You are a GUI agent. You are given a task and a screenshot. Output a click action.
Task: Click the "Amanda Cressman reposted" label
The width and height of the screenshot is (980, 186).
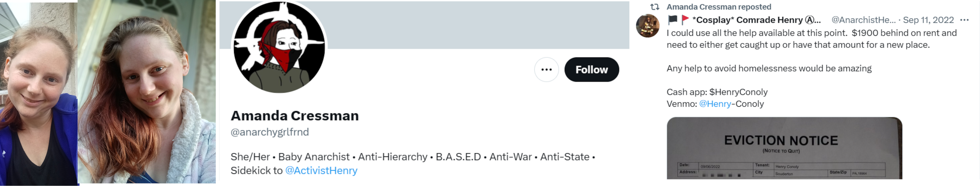(x=719, y=7)
